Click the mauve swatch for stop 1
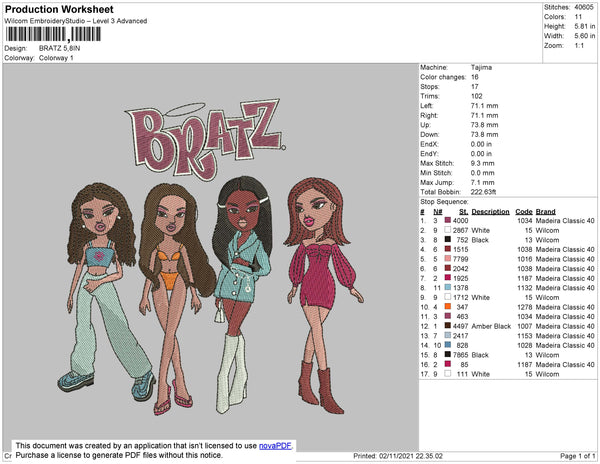The width and height of the screenshot is (600, 464). coord(448,221)
